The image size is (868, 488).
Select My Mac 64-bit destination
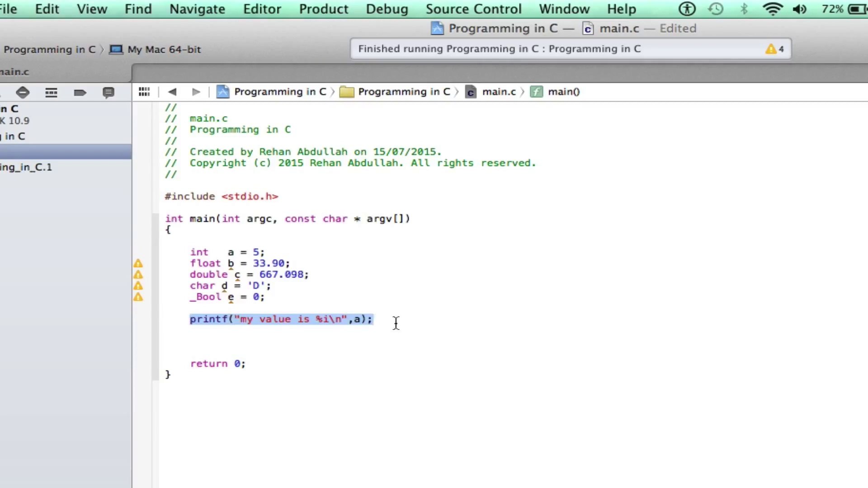pyautogui.click(x=164, y=49)
